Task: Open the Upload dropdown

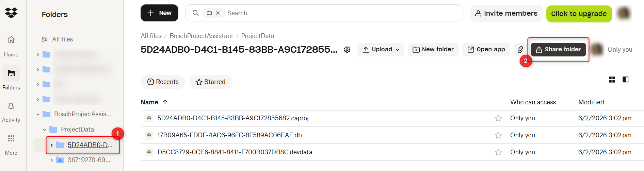Action: pyautogui.click(x=381, y=50)
